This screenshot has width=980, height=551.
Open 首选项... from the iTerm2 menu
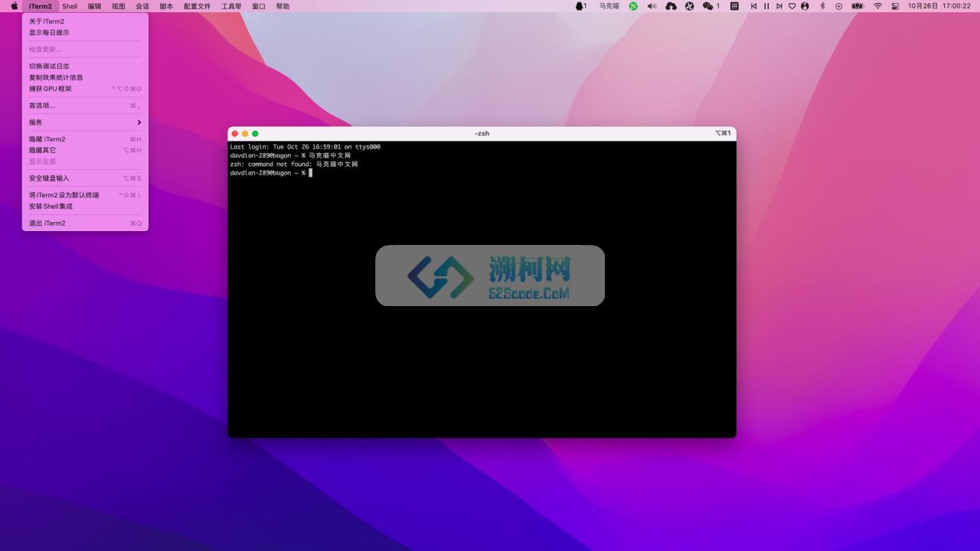(85, 106)
